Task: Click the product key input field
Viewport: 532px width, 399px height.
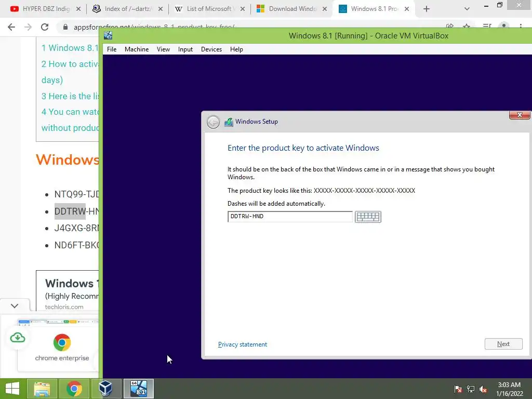Action: tap(290, 217)
